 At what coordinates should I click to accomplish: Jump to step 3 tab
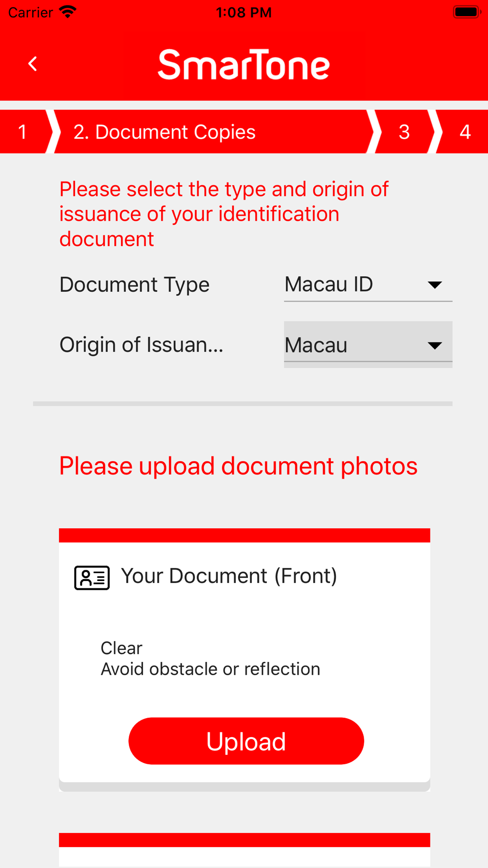[x=404, y=132]
